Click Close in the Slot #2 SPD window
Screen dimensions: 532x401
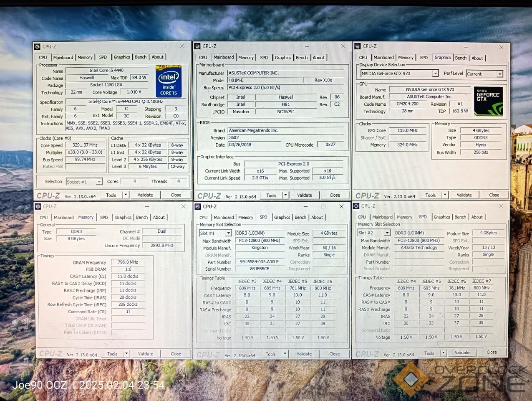click(492, 352)
